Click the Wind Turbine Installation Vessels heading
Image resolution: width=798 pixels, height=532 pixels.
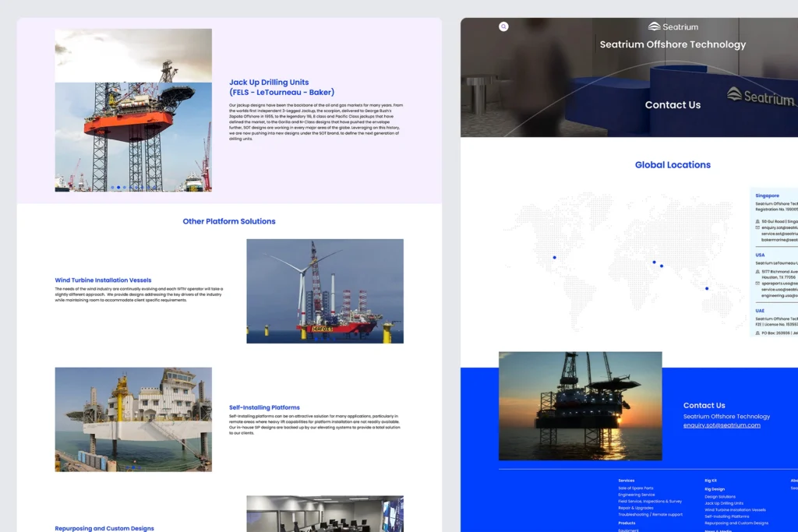pyautogui.click(x=103, y=280)
